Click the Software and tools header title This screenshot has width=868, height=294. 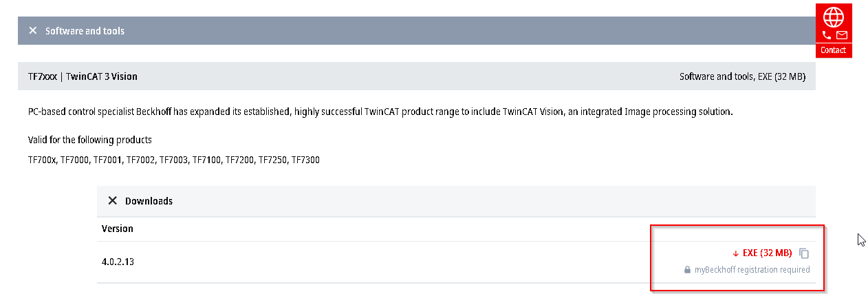coord(85,31)
